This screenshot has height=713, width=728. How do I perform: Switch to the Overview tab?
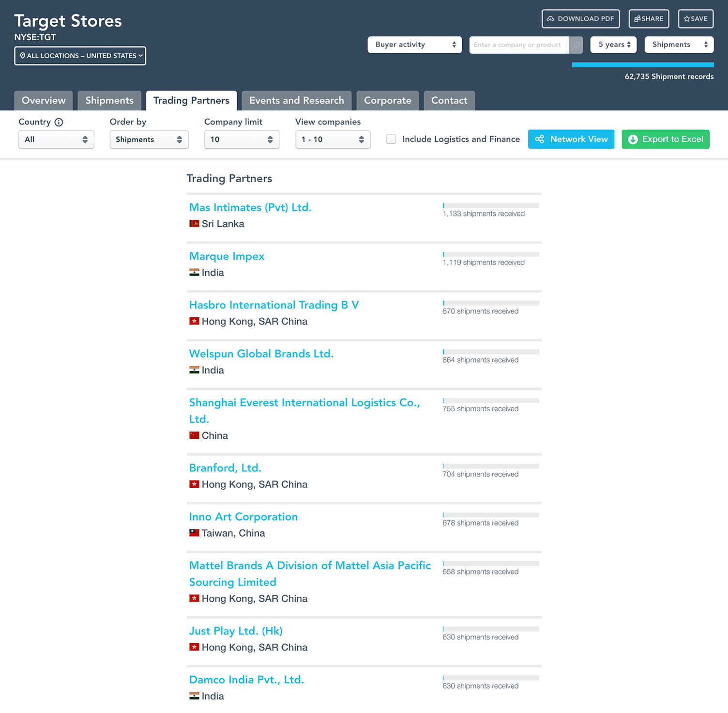pyautogui.click(x=44, y=101)
